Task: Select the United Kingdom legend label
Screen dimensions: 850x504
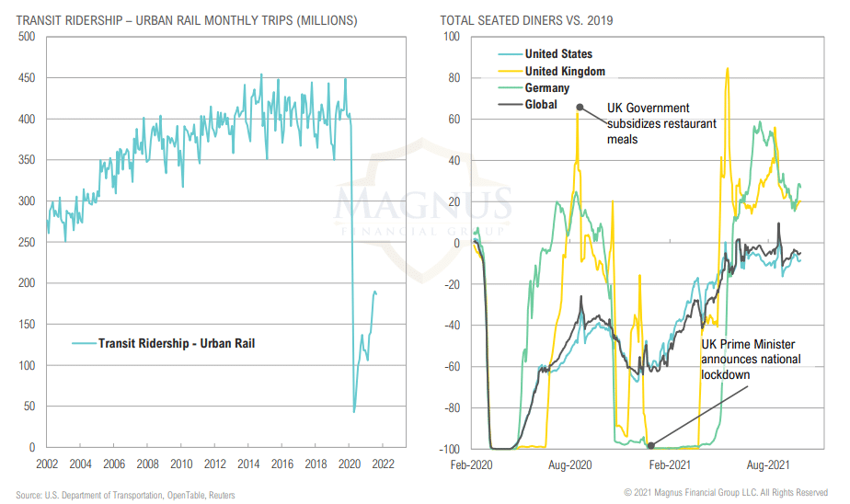Action: click(565, 71)
